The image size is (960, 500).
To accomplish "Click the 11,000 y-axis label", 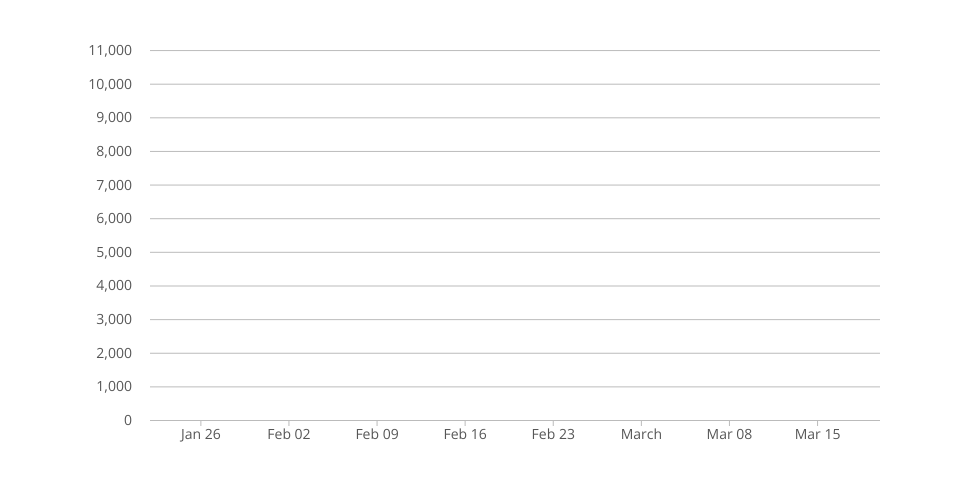I will (x=110, y=50).
